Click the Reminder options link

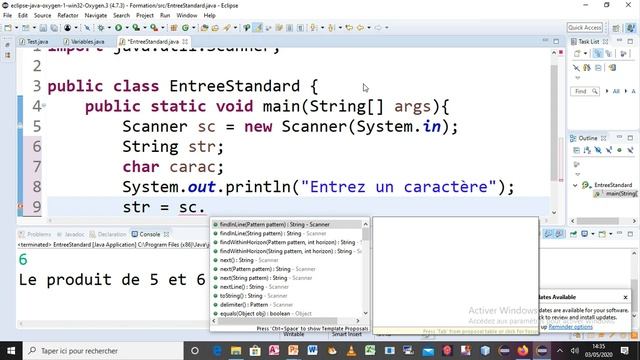(570, 327)
